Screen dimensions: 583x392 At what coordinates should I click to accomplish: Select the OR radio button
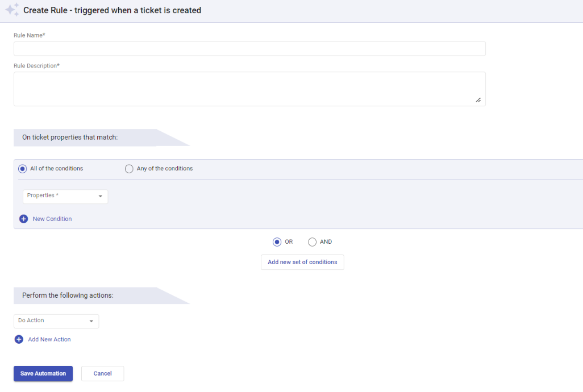(277, 242)
